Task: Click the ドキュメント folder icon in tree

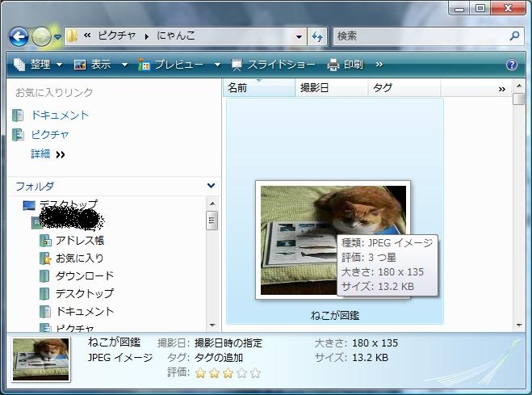Action: pyautogui.click(x=44, y=311)
